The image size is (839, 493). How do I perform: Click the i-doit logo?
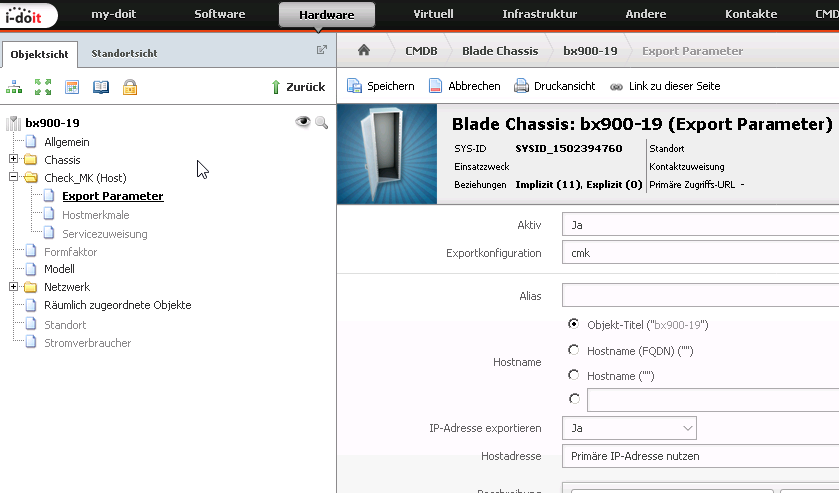tap(28, 15)
